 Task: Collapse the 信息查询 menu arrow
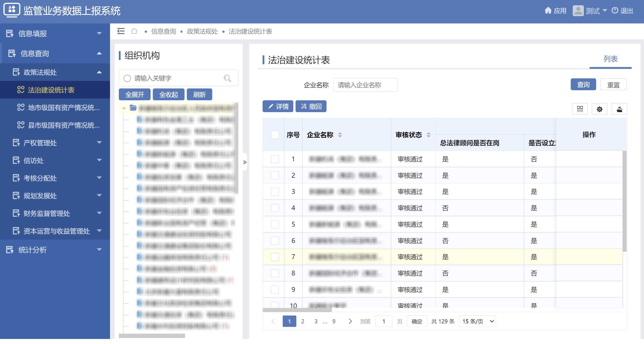click(x=99, y=53)
